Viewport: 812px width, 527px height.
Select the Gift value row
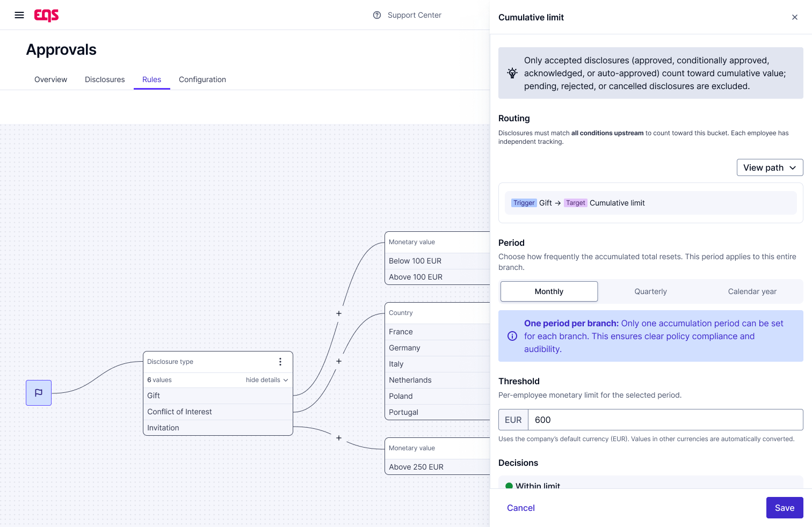point(218,396)
